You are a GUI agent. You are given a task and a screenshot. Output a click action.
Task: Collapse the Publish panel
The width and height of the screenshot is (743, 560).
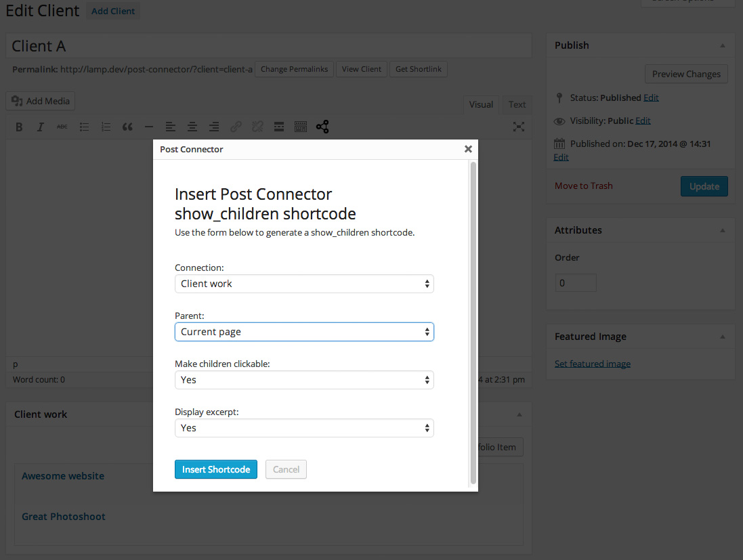click(x=723, y=45)
